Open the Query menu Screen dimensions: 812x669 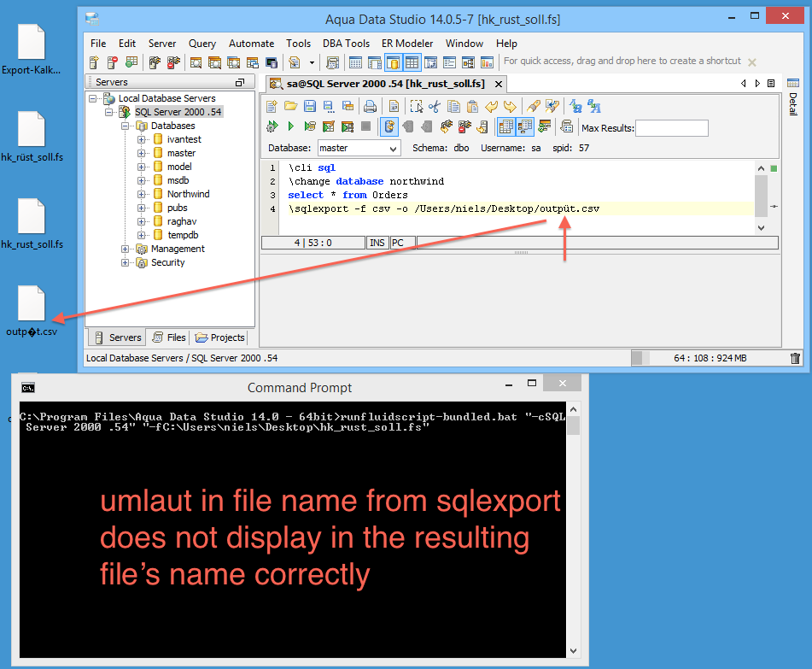202,44
